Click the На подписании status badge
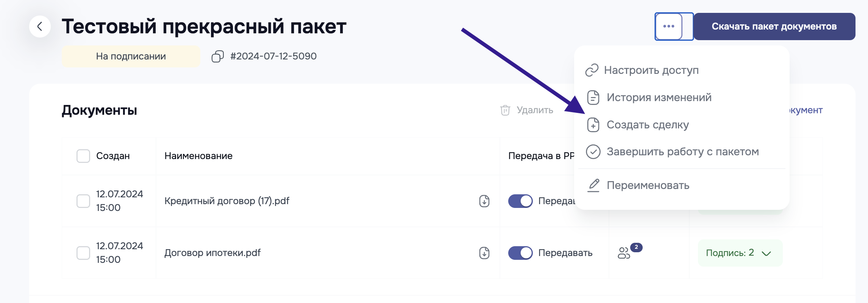The image size is (868, 303). point(131,56)
